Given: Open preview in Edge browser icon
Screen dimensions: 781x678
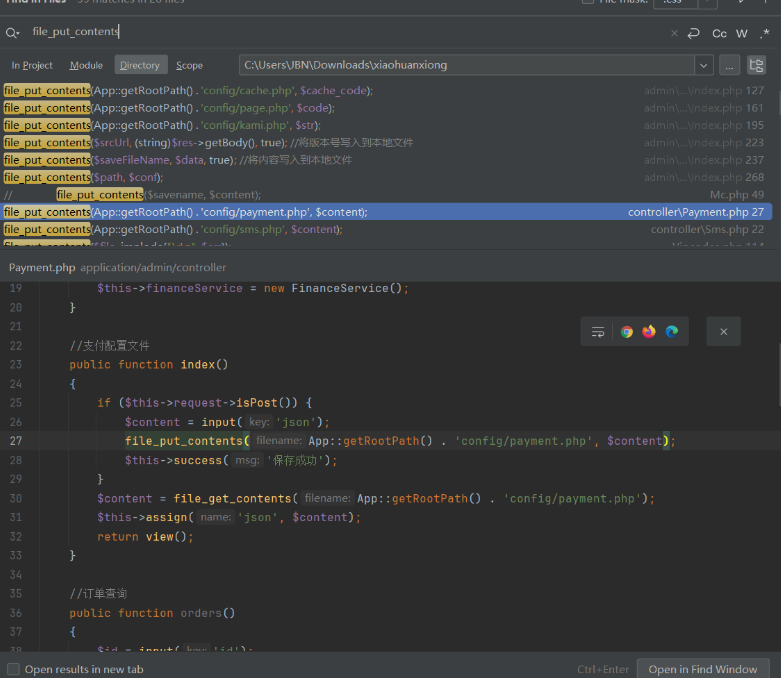Looking at the screenshot, I should pyautogui.click(x=672, y=332).
